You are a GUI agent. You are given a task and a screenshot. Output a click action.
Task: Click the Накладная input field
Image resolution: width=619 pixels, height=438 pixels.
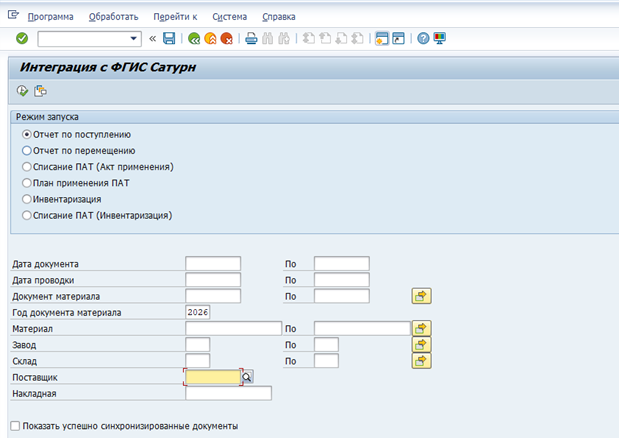tap(228, 393)
